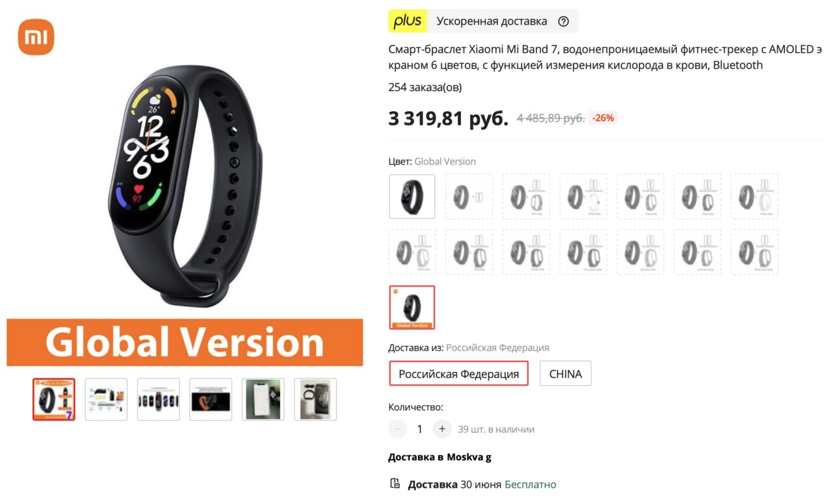The height and width of the screenshot is (504, 833).
Task: Click the question mark help icon
Action: point(563,21)
